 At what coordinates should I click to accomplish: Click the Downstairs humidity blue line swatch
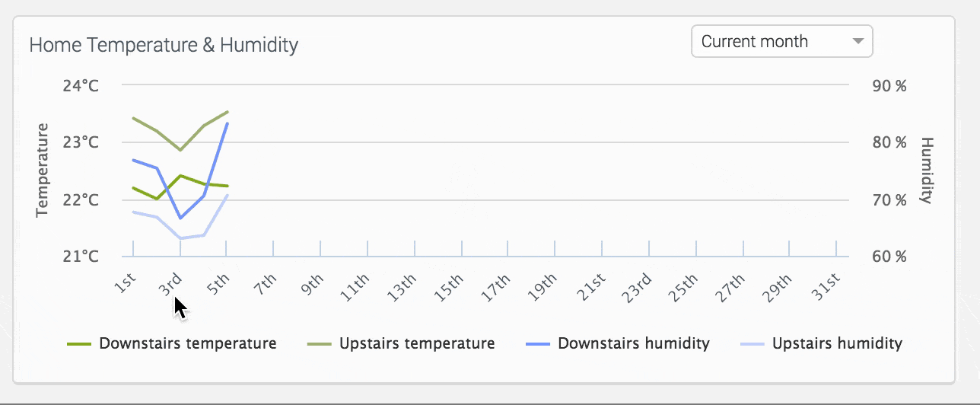(538, 344)
